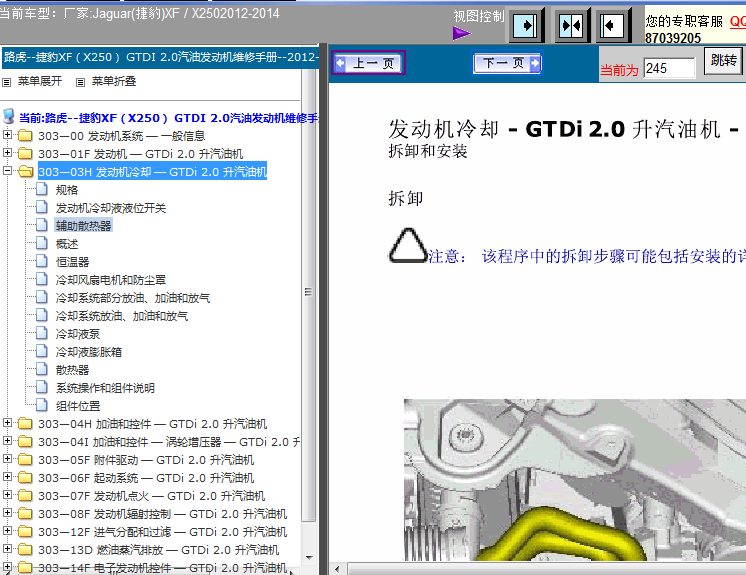Click folder icon of 303—01F 发动机
Image resolution: width=746 pixels, height=575 pixels.
coord(25,154)
